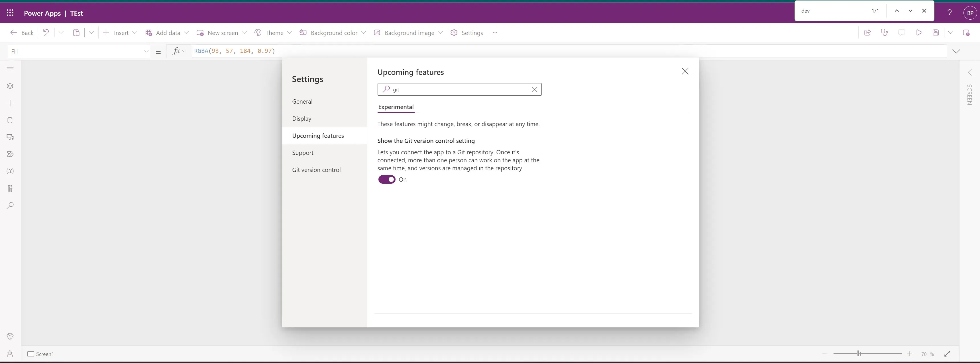Switch to the Experimental tab
980x363 pixels.
(x=396, y=107)
